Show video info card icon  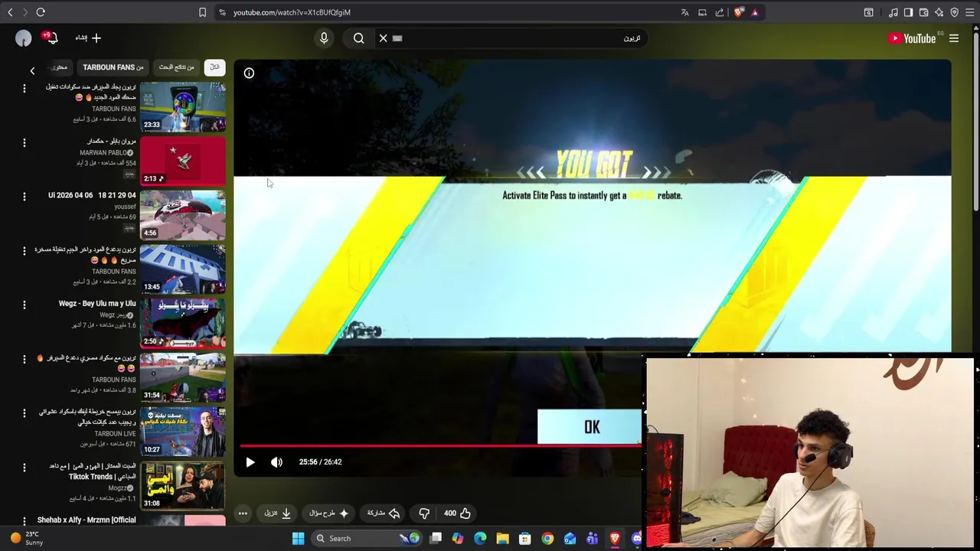point(249,73)
